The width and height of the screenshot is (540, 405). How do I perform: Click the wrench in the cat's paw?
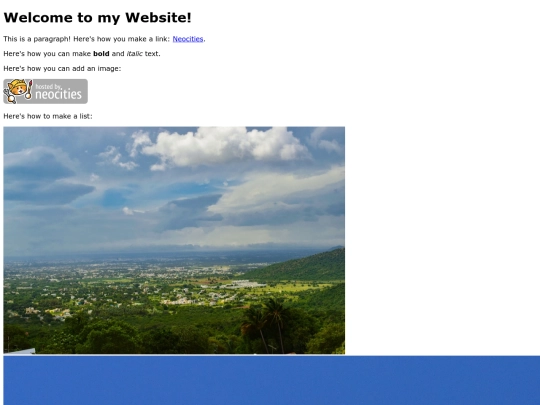9,96
